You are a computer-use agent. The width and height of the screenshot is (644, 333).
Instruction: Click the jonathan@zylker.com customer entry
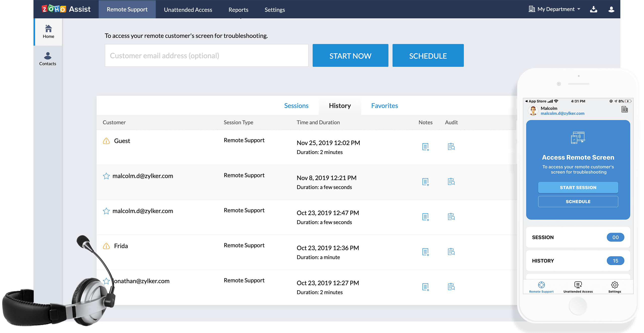pos(141,281)
